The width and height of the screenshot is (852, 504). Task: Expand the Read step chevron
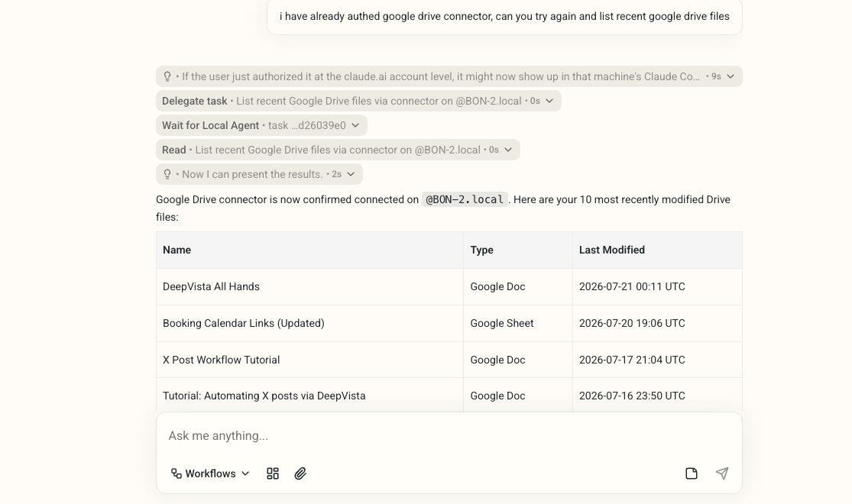[508, 150]
